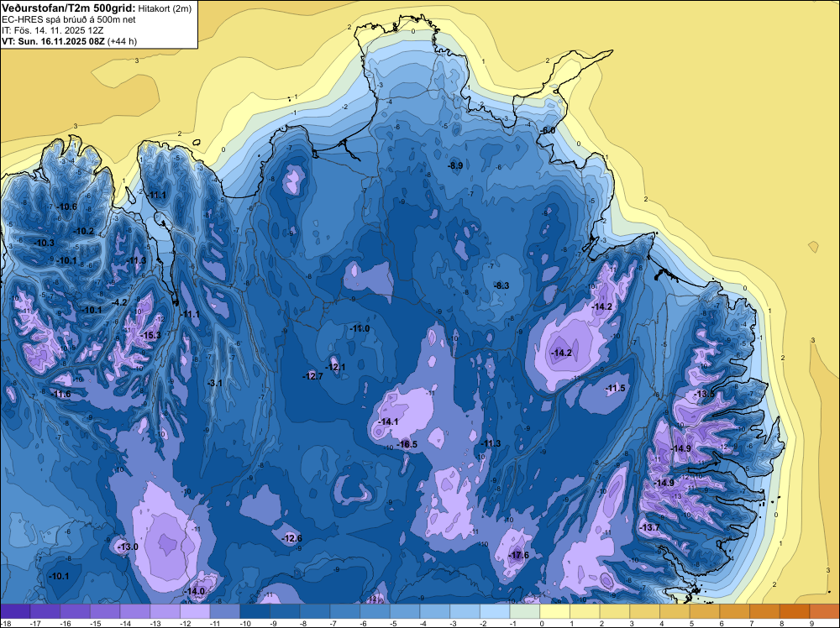Click the -4.2 temperature label
The height and width of the screenshot is (628, 840).
[119, 302]
